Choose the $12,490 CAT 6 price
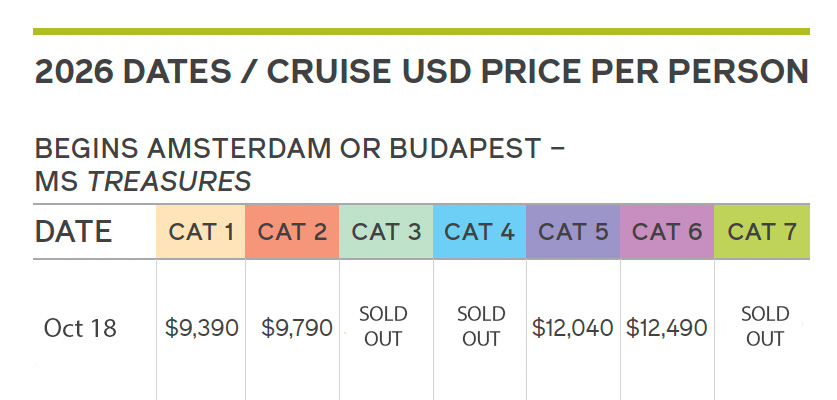 pos(667,328)
